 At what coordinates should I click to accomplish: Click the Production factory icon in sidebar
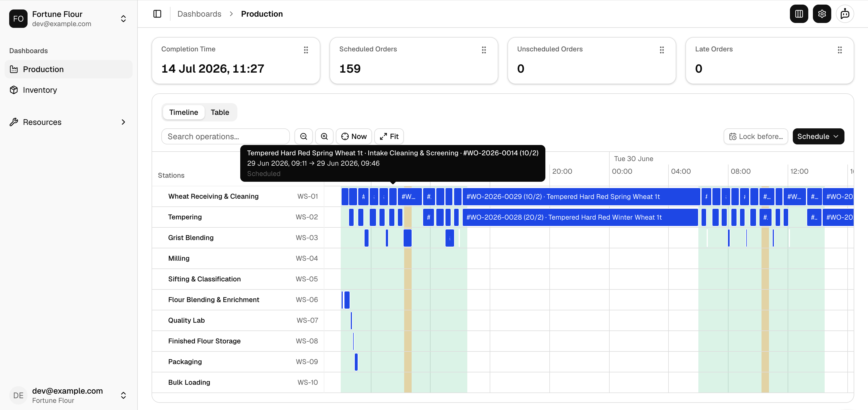14,69
